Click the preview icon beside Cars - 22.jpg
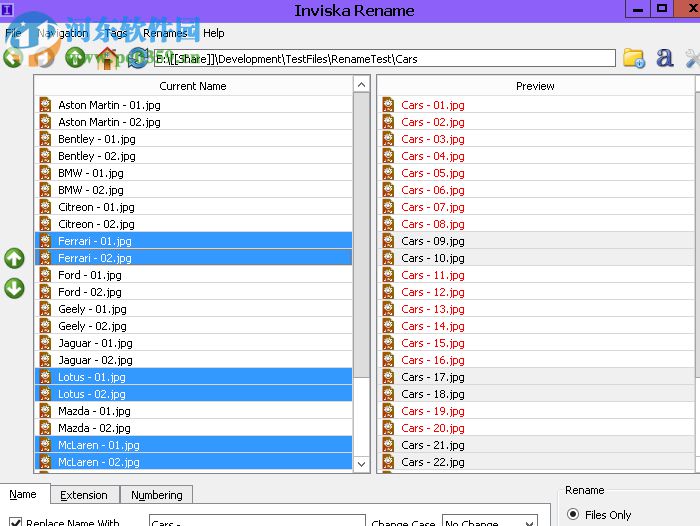The width and height of the screenshot is (700, 526). tap(388, 462)
